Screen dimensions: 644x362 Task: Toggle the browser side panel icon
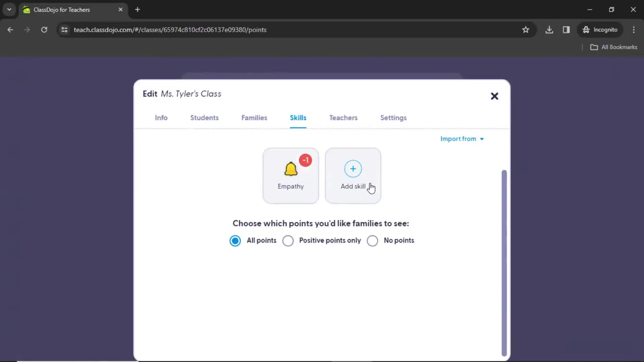pyautogui.click(x=566, y=30)
